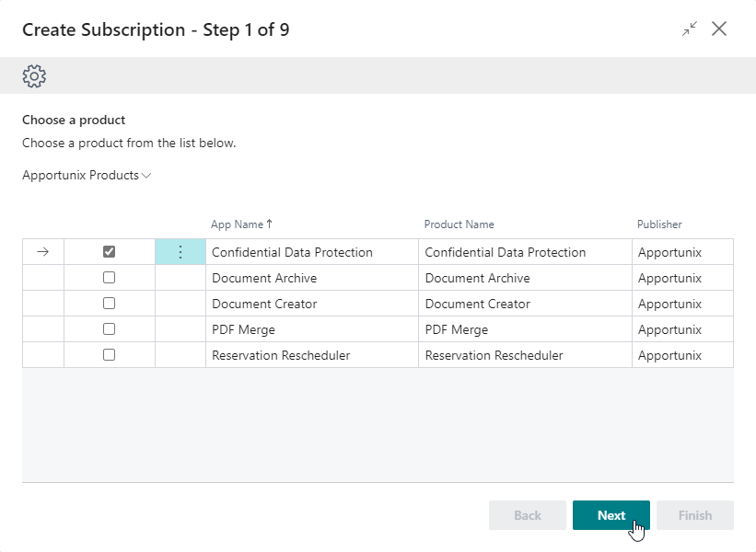Image resolution: width=756 pixels, height=552 pixels.
Task: Check the Document Archive checkbox
Action: [110, 278]
